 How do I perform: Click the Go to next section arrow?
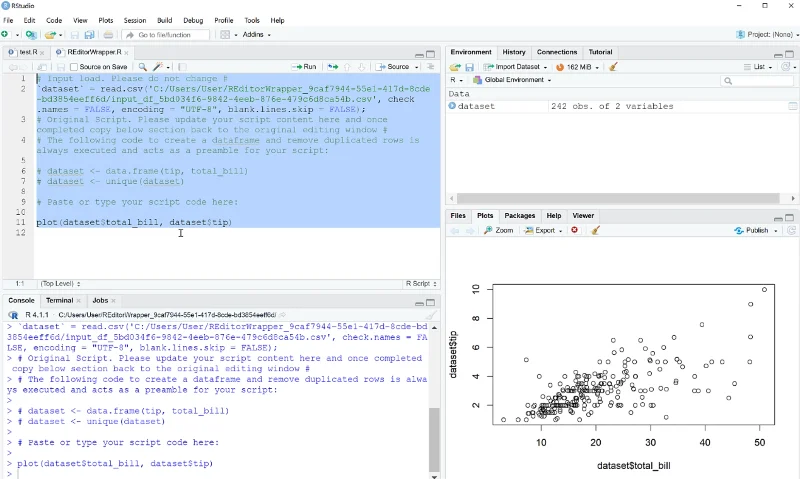(x=361, y=67)
